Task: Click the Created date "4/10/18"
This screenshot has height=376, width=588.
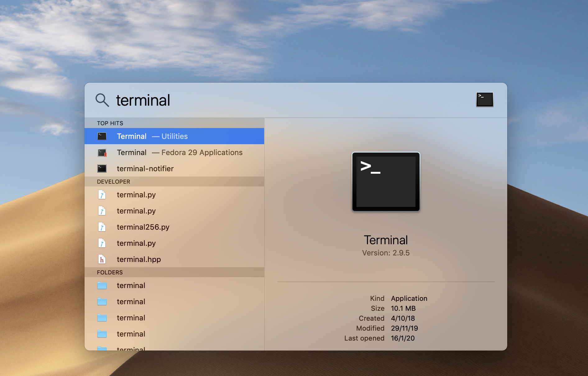Action: point(403,318)
